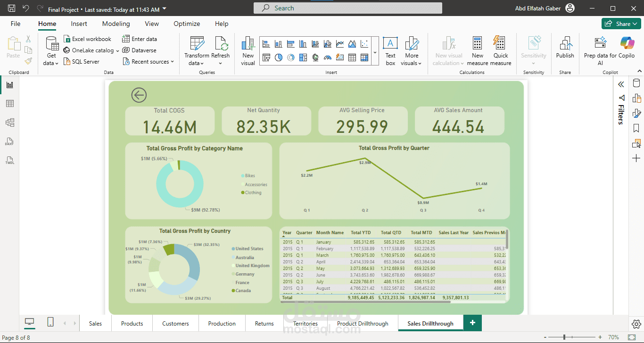
Task: Open the Model view icon in sidebar
Action: coord(10,122)
